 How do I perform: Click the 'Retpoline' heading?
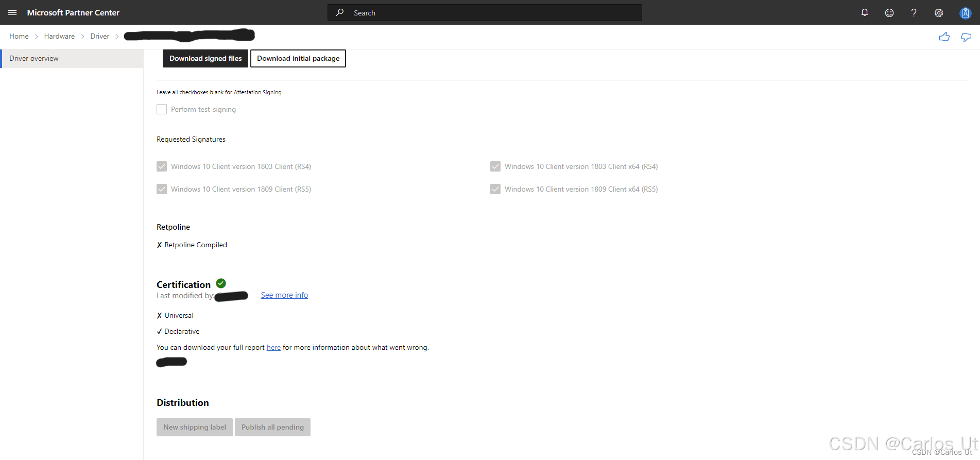173,227
